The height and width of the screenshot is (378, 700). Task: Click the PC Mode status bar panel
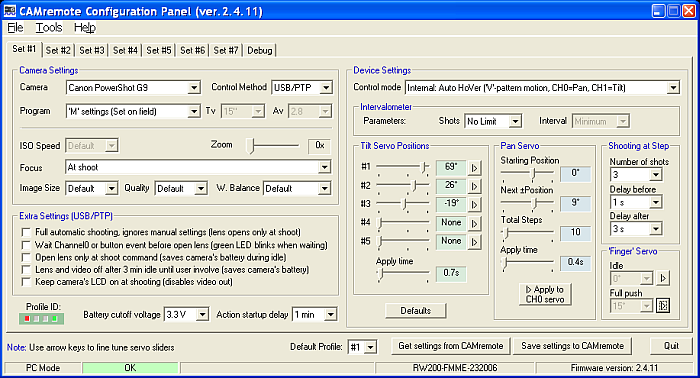tap(43, 368)
